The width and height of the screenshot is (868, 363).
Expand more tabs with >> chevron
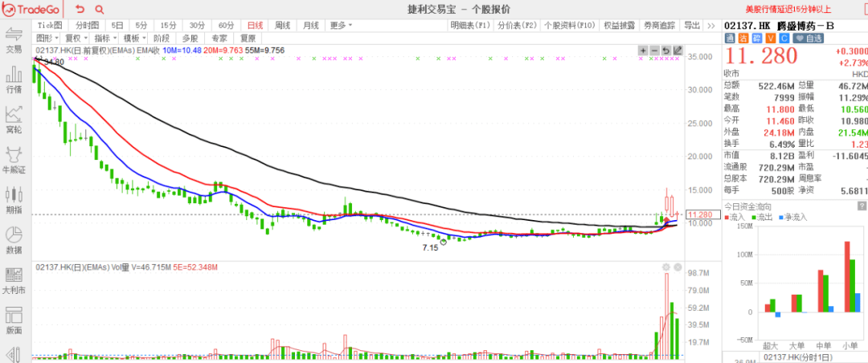point(711,26)
